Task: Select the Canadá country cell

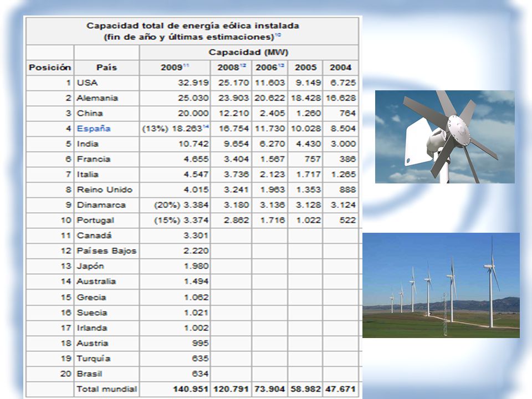Action: (x=106, y=236)
